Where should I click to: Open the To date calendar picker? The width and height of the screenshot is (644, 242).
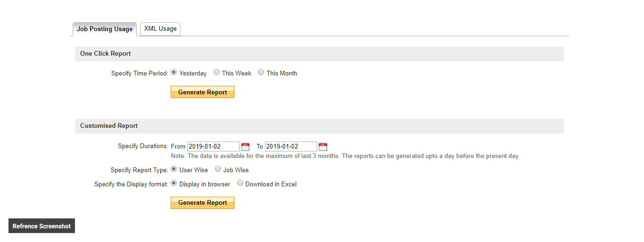point(322,147)
